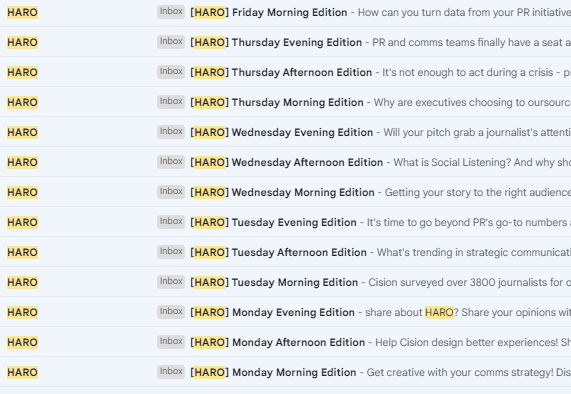The width and height of the screenshot is (571, 394).
Task: Click Inbox label on Tuesday Morning Edition row
Action: 171,281
